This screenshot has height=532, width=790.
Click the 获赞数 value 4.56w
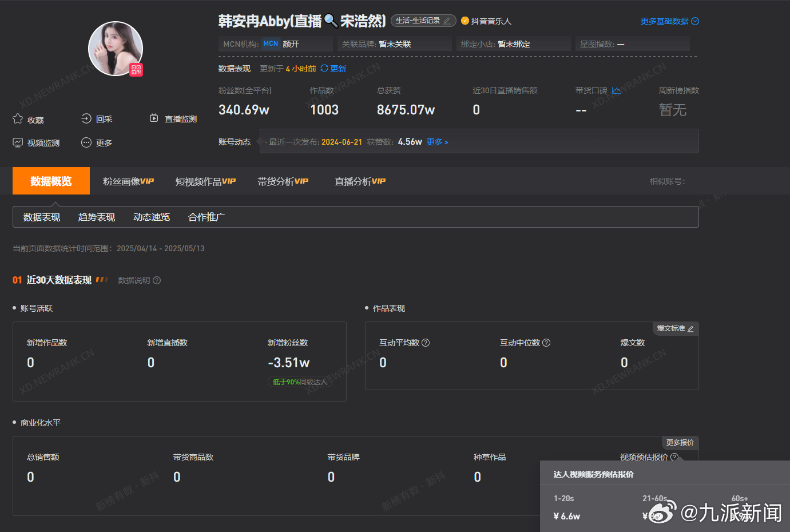[410, 141]
